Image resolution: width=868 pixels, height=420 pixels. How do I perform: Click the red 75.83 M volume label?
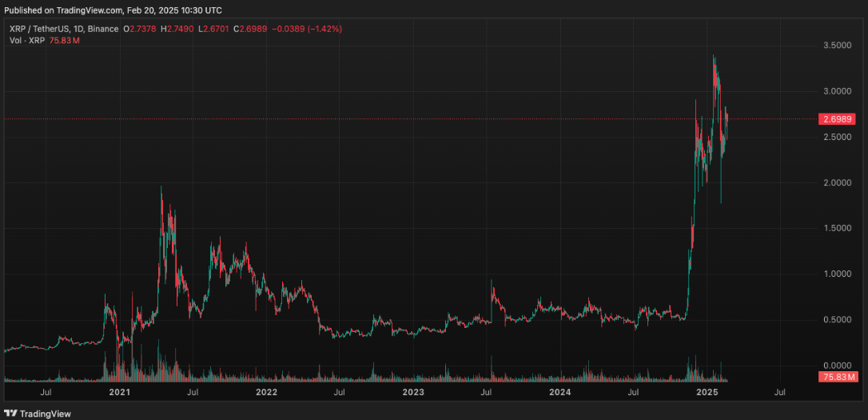(x=837, y=378)
